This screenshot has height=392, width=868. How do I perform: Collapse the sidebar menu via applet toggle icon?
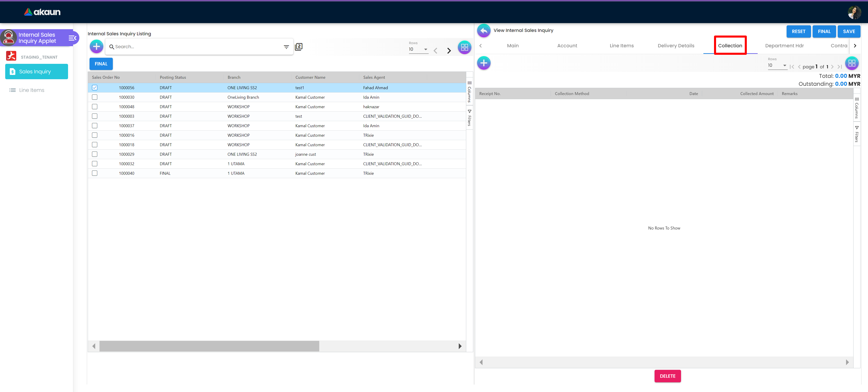(x=72, y=38)
